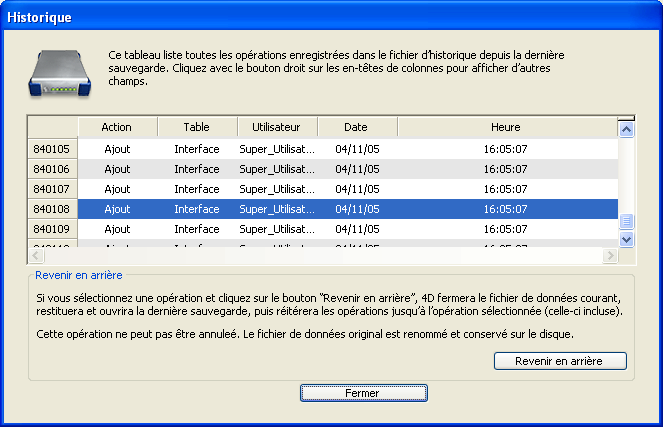Screen dimensions: 663x427
Task: Select operation row number 840105
Action: click(52, 149)
